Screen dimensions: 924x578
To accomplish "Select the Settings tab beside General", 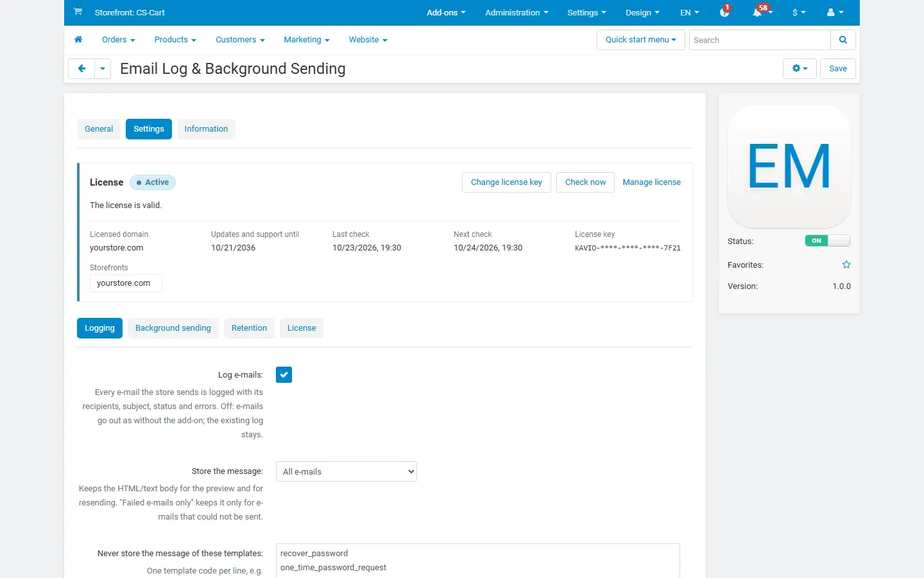I will point(149,129).
